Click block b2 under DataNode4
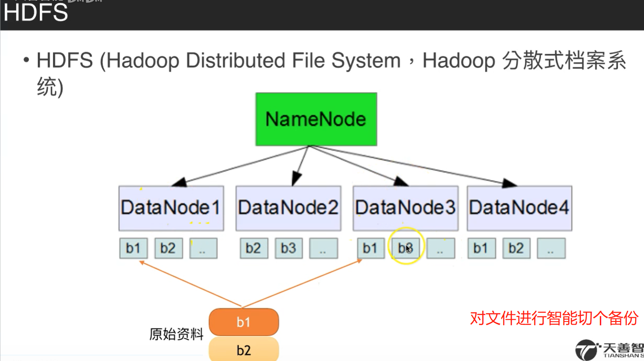Screen dimensions: 644x361 (516, 248)
